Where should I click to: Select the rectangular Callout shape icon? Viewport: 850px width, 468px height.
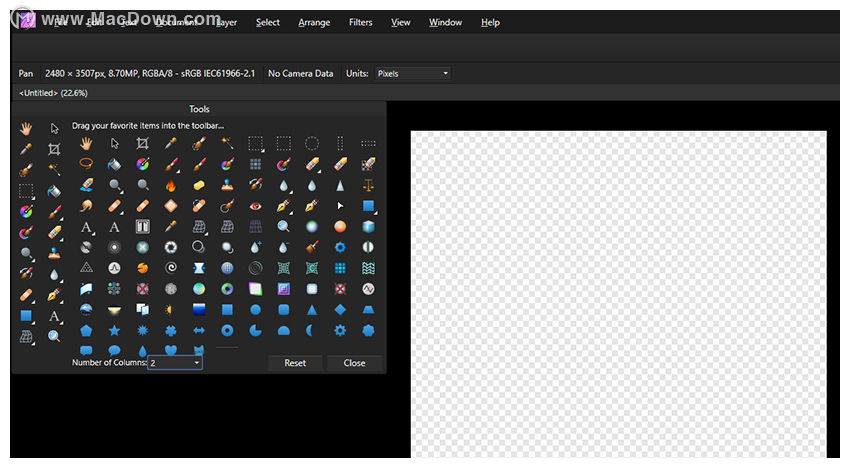coord(86,350)
